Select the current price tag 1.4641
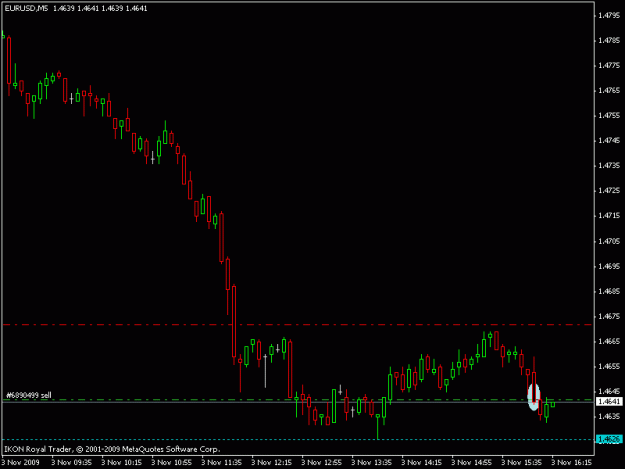Image resolution: width=625 pixels, height=469 pixels. point(609,402)
